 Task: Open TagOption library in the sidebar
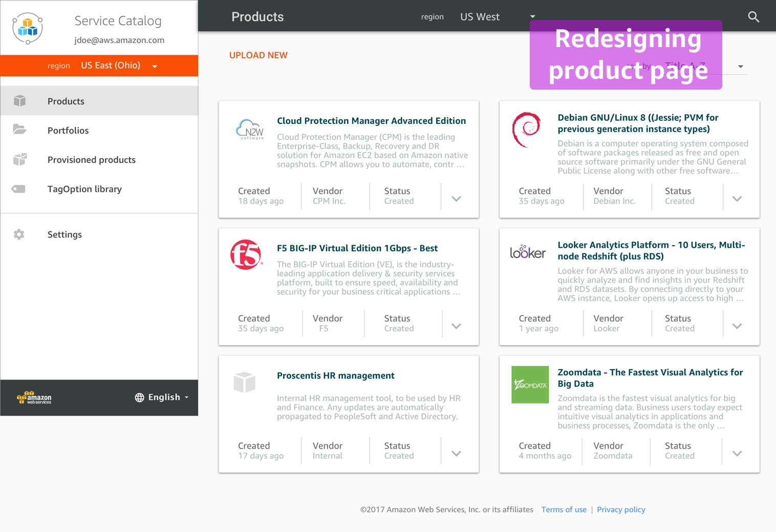point(99,188)
